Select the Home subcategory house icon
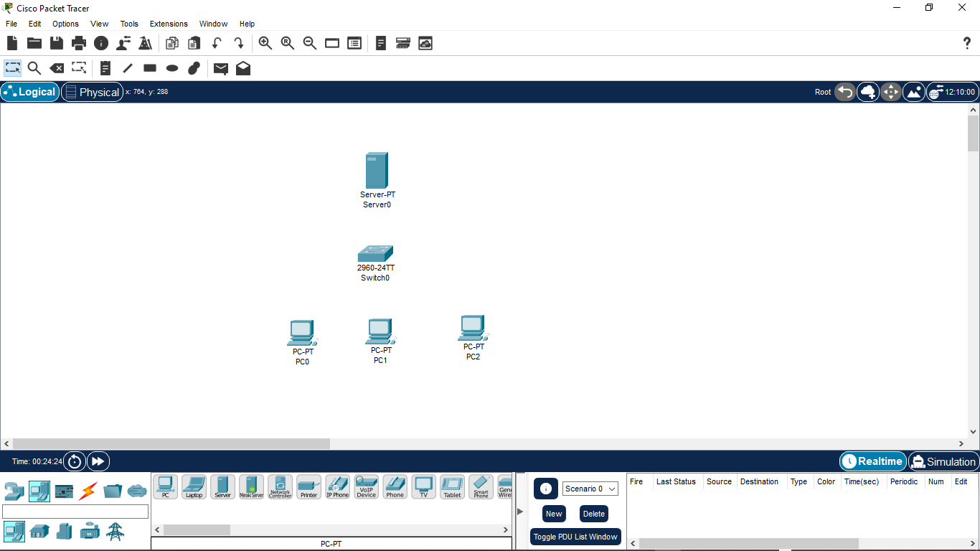The image size is (980, 551). [39, 532]
